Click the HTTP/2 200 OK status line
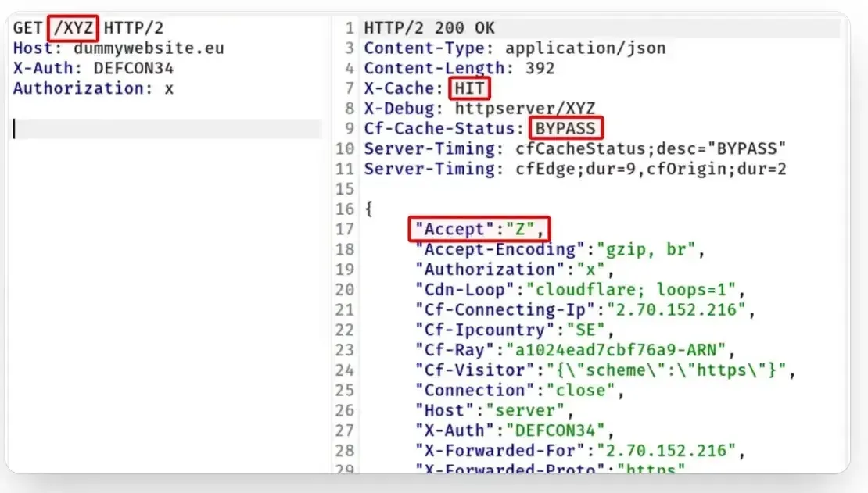Viewport: 868px width, 493px height. [429, 27]
